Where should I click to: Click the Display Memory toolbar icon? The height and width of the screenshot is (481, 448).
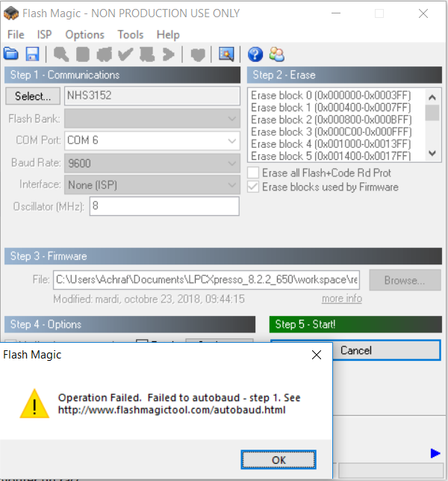[147, 55]
